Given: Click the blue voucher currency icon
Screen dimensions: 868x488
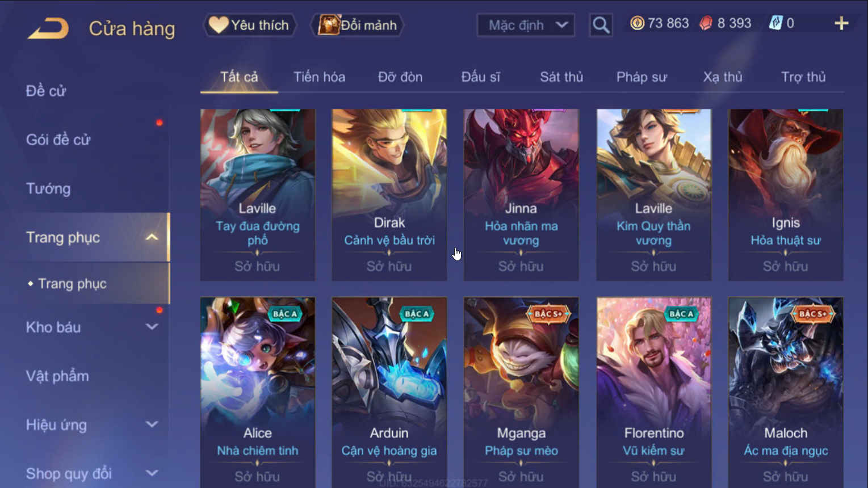Looking at the screenshot, I should coord(775,23).
